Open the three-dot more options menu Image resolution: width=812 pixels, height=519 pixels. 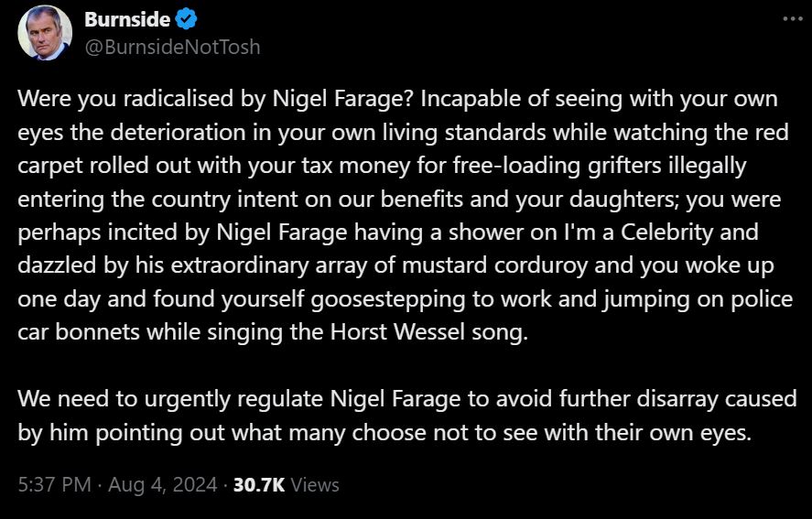793,18
